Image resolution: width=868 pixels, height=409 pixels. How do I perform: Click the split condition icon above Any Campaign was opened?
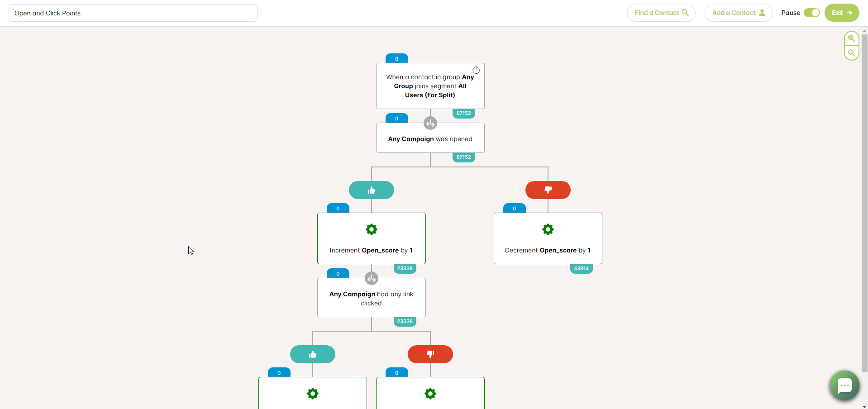pos(430,123)
